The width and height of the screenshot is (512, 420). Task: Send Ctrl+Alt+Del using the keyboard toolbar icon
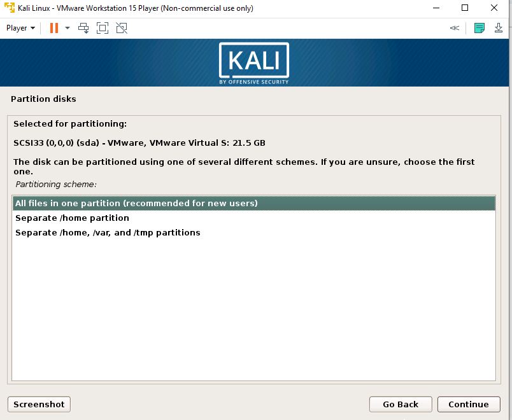[83, 28]
